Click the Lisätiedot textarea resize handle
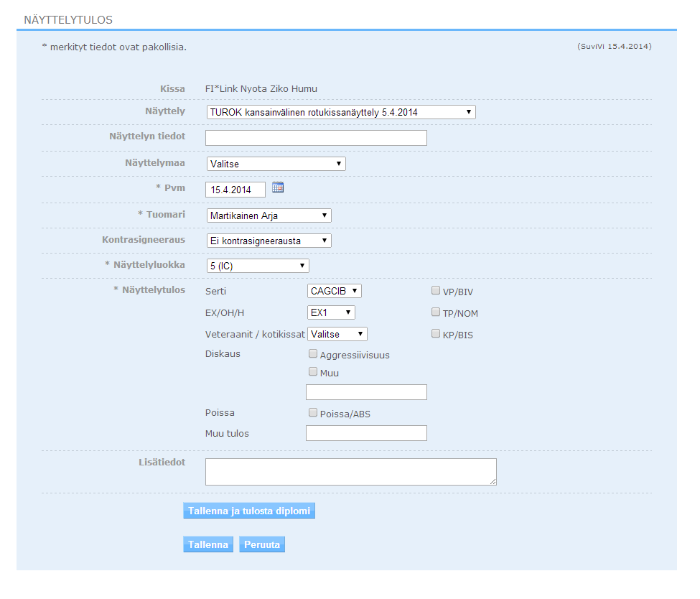 (493, 481)
